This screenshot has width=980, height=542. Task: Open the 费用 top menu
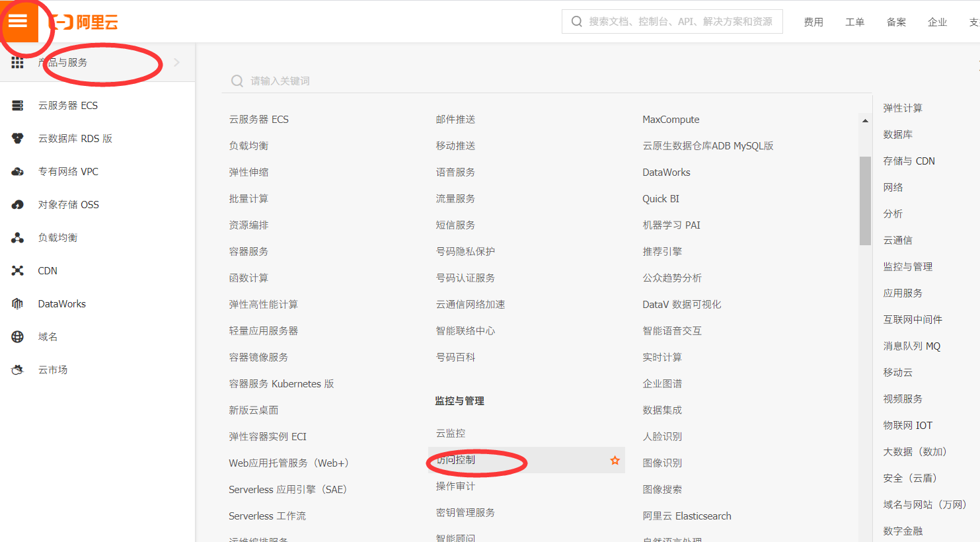click(813, 22)
